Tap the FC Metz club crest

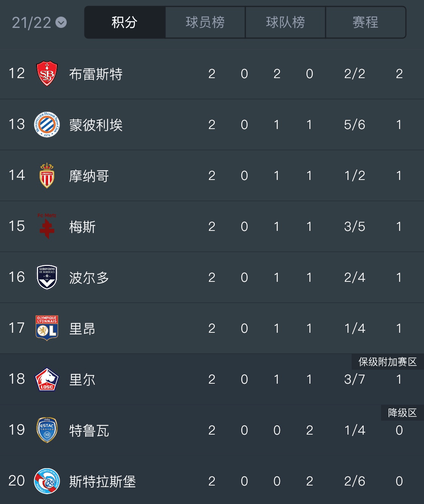coord(47,226)
